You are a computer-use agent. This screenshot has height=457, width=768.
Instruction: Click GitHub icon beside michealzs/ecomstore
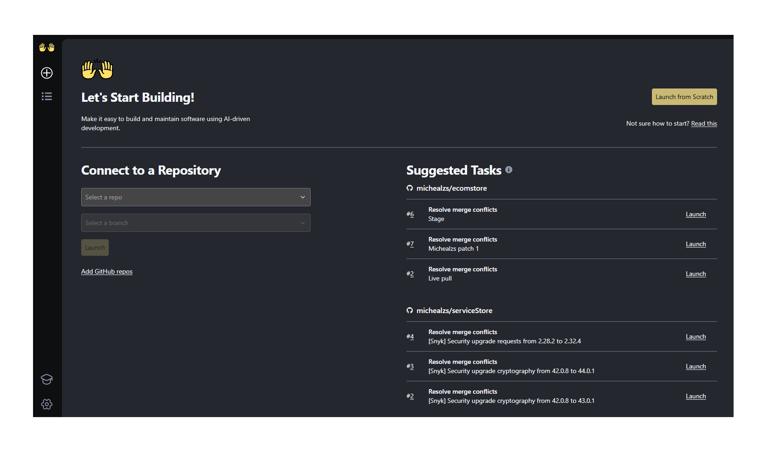tap(410, 188)
